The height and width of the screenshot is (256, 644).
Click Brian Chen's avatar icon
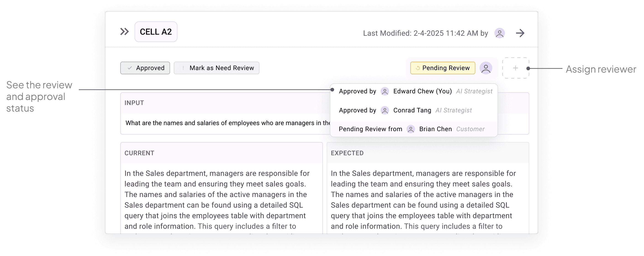(x=411, y=129)
